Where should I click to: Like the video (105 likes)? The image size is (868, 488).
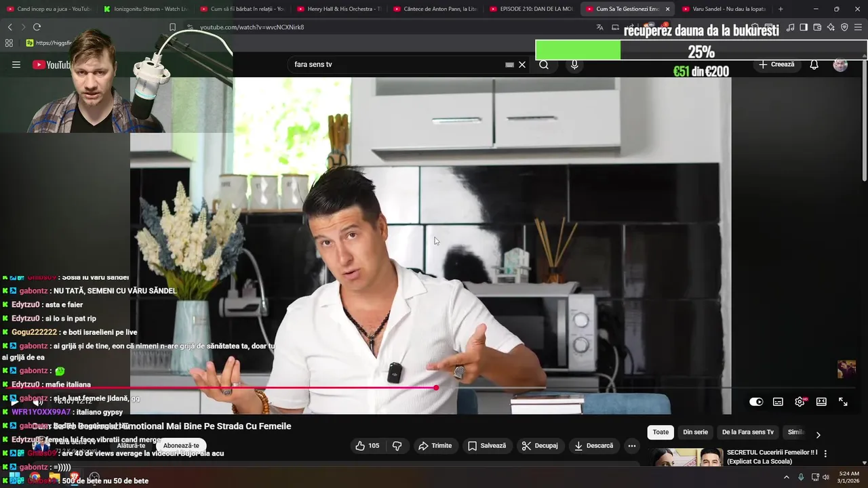coord(367,446)
